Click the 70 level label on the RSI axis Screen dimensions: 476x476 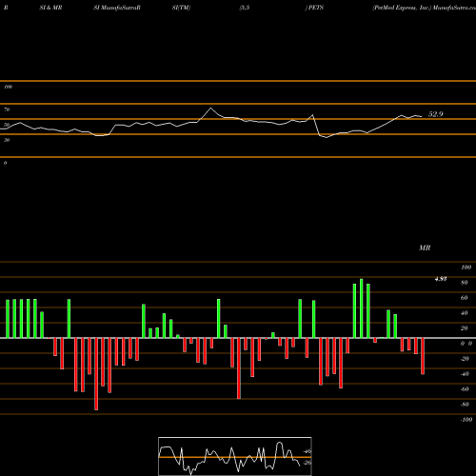(7, 109)
